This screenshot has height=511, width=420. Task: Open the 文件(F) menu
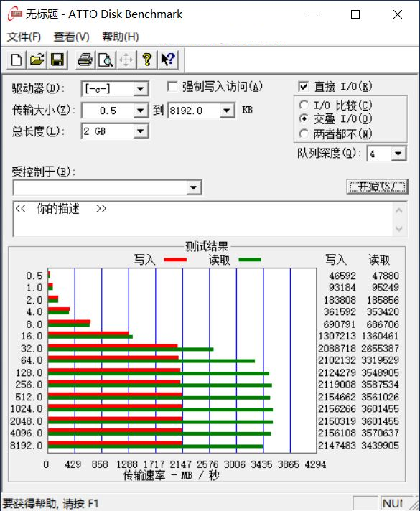(x=24, y=37)
